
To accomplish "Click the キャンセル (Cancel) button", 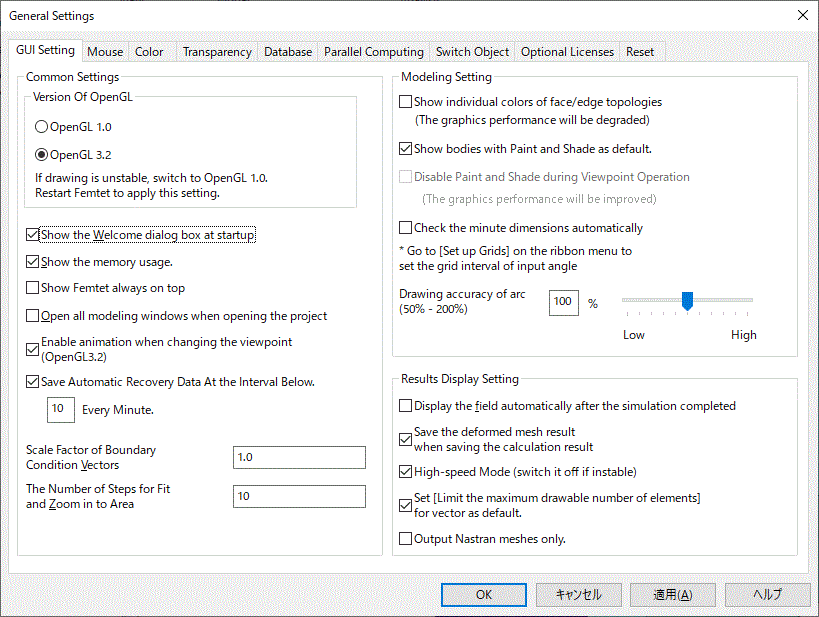I will click(x=577, y=594).
